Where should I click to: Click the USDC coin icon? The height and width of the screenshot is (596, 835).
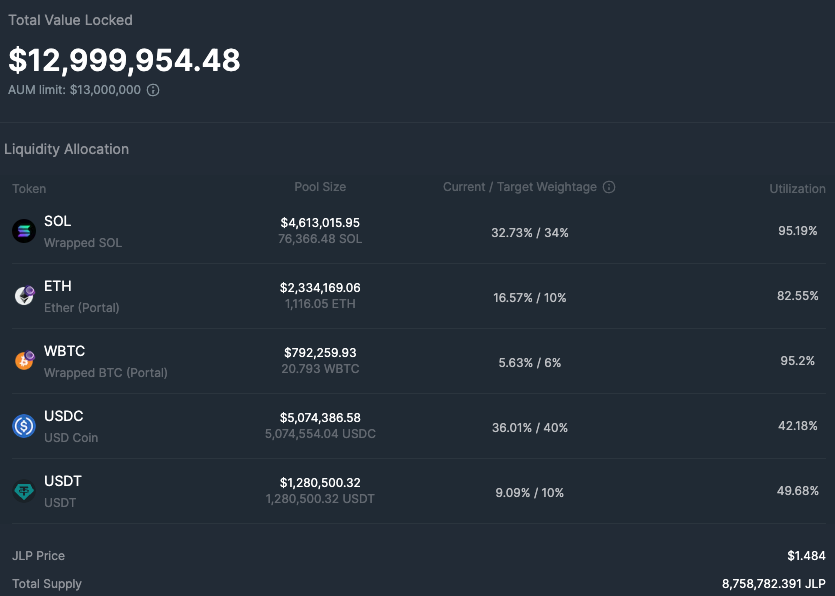pos(24,426)
